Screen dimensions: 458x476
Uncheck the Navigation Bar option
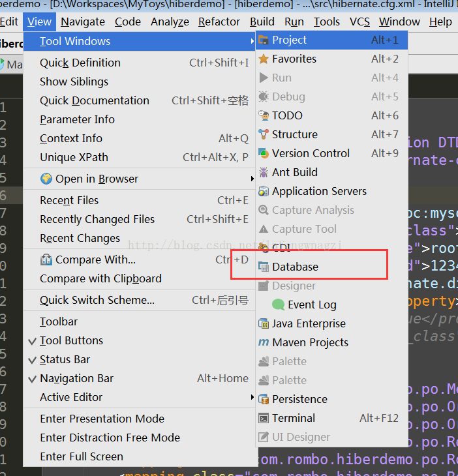pos(76,378)
